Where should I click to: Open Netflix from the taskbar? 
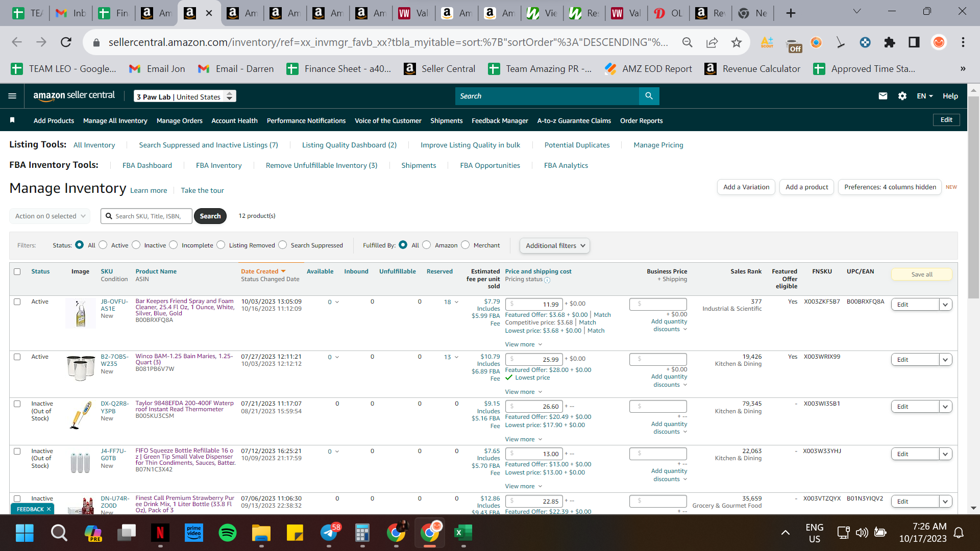(x=160, y=533)
